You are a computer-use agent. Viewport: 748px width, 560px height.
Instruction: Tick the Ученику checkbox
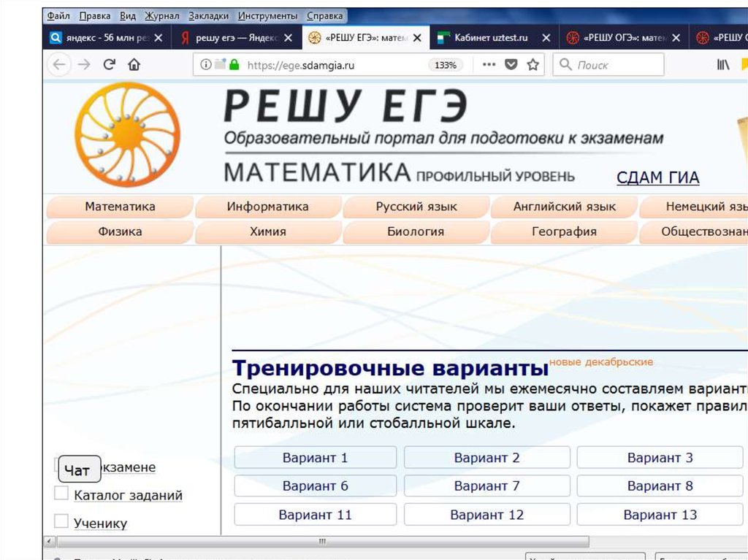click(x=61, y=521)
